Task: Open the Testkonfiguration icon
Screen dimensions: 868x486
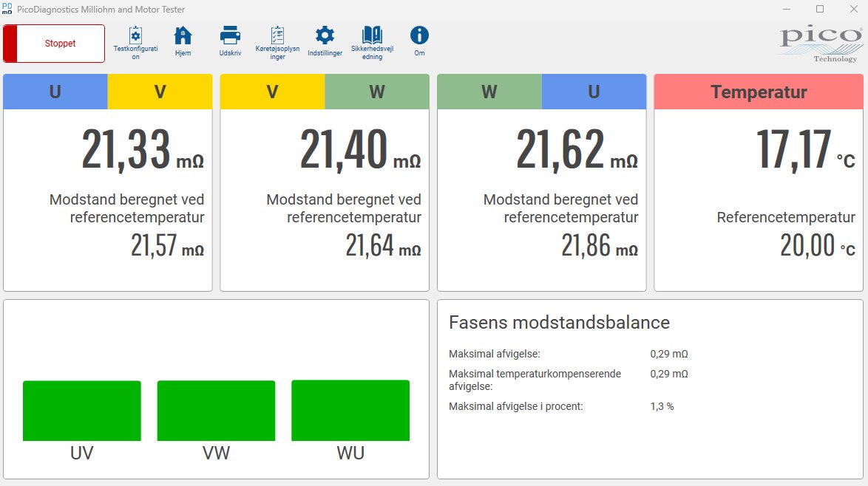Action: (x=135, y=35)
